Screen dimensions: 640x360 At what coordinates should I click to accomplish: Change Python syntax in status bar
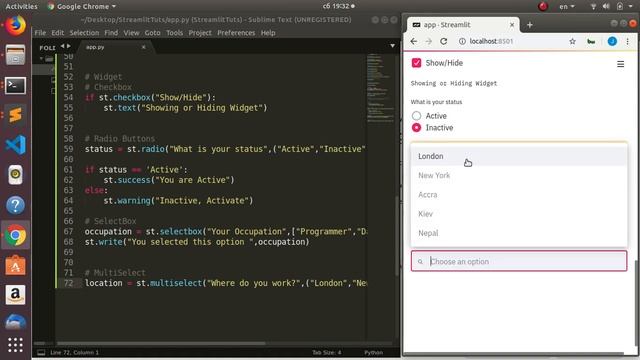[x=373, y=352]
